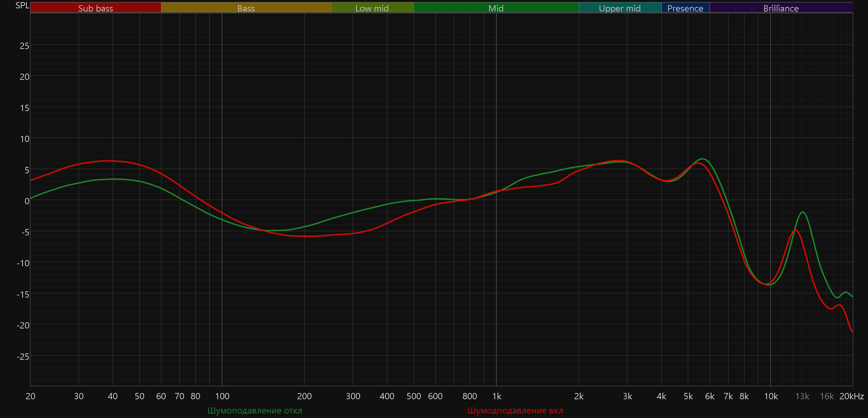Select the Low mid band header
This screenshot has width=868, height=418.
[x=372, y=8]
